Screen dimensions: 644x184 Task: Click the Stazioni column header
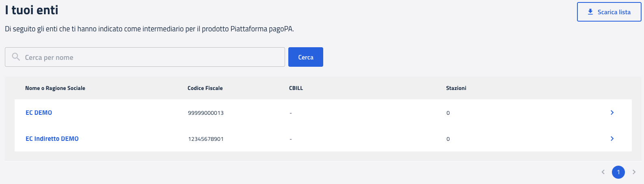[x=456, y=88]
